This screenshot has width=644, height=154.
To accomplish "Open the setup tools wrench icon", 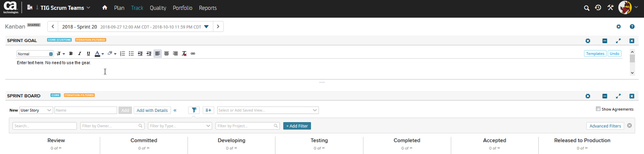I will (611, 8).
